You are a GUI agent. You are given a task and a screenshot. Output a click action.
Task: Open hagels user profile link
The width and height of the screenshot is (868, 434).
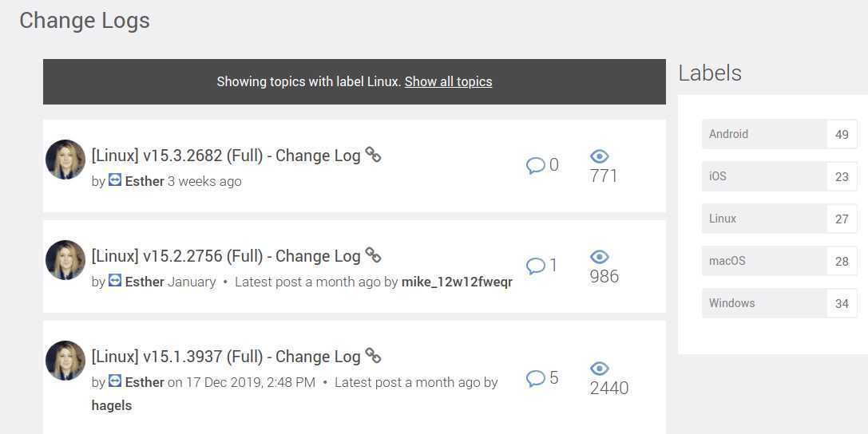click(112, 405)
